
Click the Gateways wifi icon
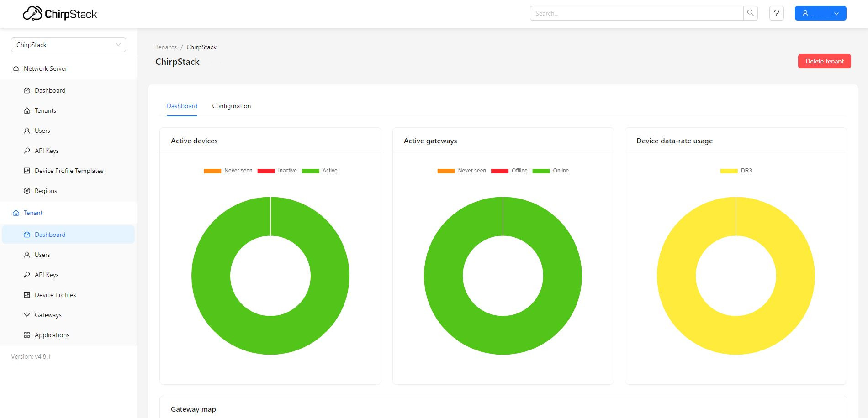point(27,315)
